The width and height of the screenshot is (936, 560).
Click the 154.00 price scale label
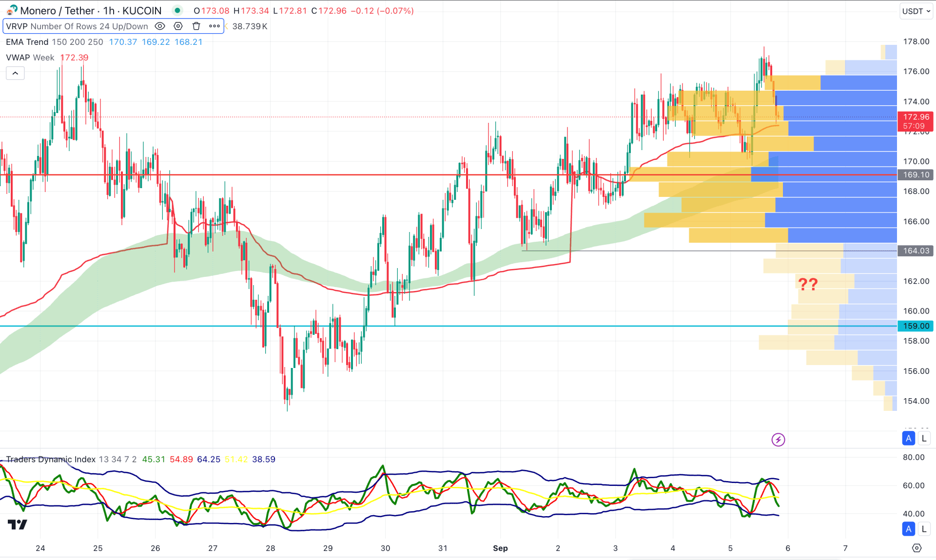pyautogui.click(x=916, y=401)
